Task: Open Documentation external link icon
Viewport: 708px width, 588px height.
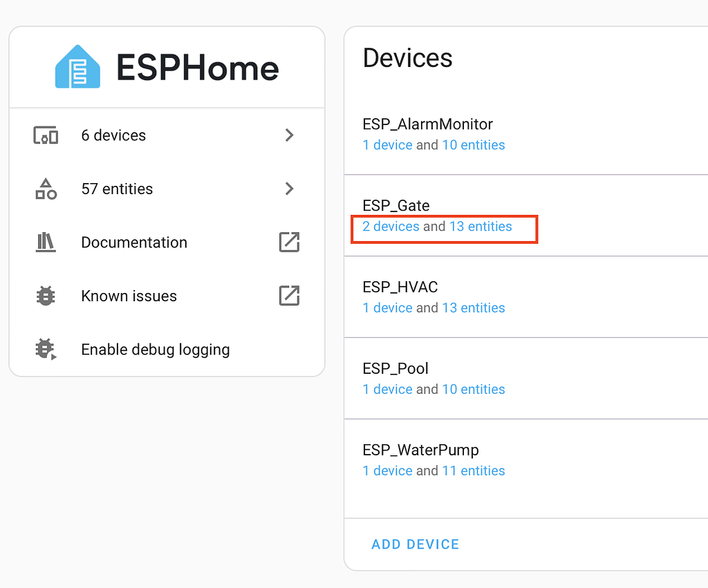Action: pos(289,242)
